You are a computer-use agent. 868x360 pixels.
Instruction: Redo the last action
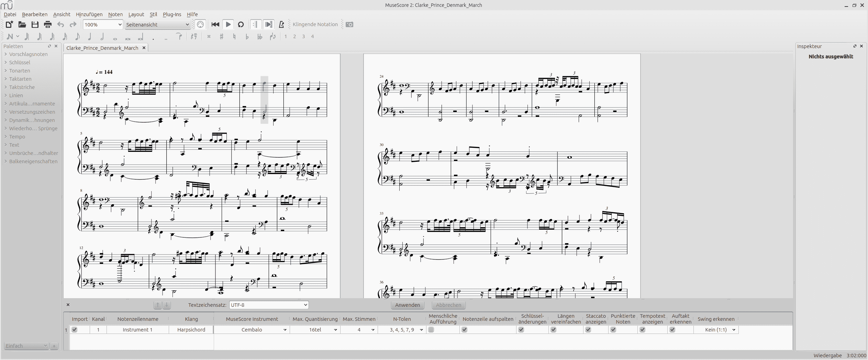click(x=73, y=24)
